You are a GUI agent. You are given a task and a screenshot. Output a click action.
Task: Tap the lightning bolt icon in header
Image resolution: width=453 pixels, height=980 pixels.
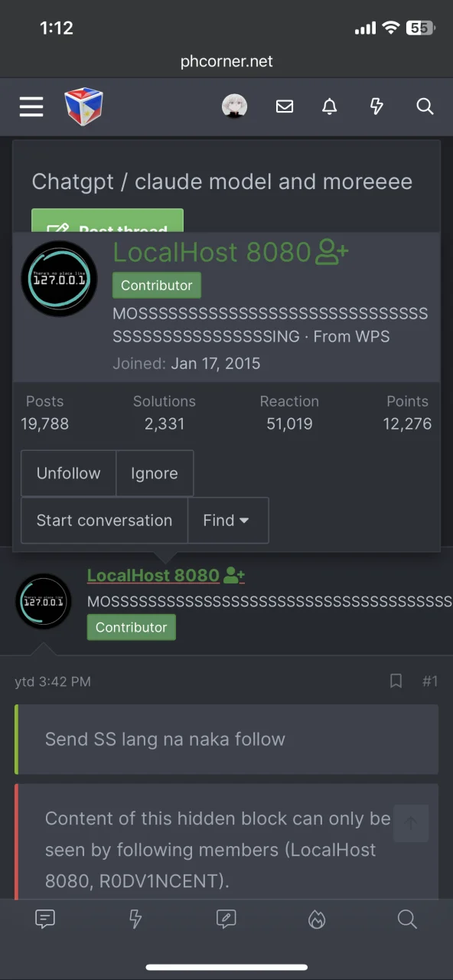(x=376, y=106)
